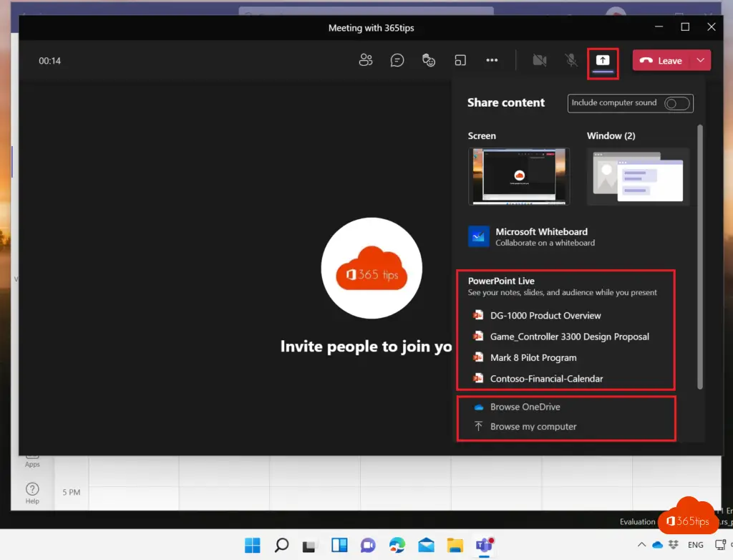Click the 365 tips avatar circle
The image size is (733, 560).
tap(372, 268)
